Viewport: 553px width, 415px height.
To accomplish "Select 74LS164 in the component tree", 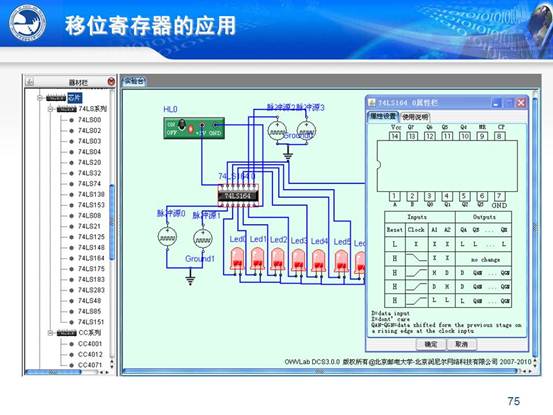I will point(91,258).
